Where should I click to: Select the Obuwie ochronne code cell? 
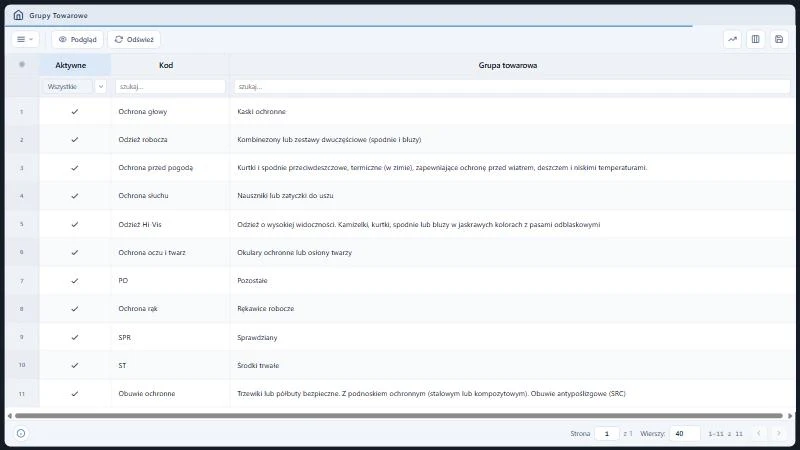(170, 393)
